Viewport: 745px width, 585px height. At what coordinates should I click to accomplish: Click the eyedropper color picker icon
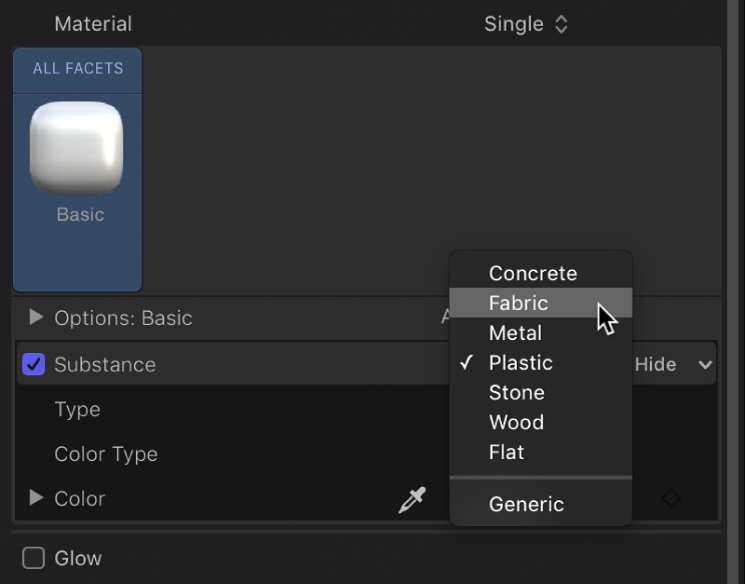point(412,499)
